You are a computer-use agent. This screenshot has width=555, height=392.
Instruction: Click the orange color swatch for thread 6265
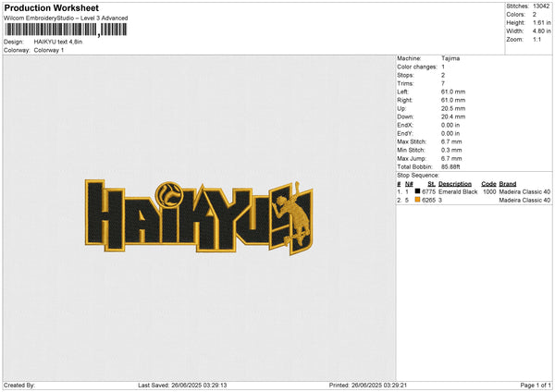417,200
